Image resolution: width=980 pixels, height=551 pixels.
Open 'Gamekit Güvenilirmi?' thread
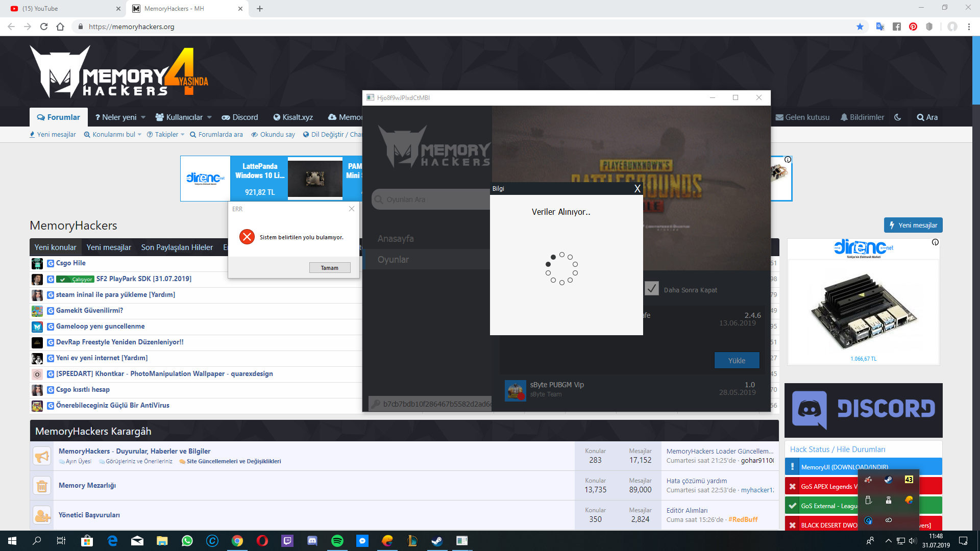(89, 311)
